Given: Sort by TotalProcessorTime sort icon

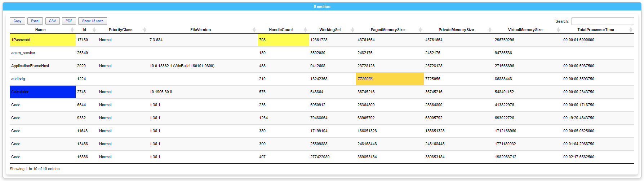Looking at the screenshot, I should [631, 30].
